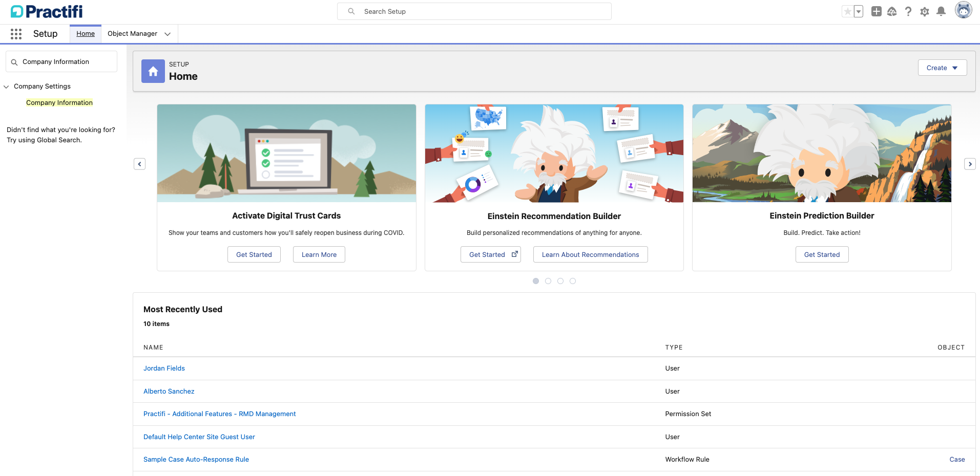Click the Einstein Recommendation Builder illustration

554,153
